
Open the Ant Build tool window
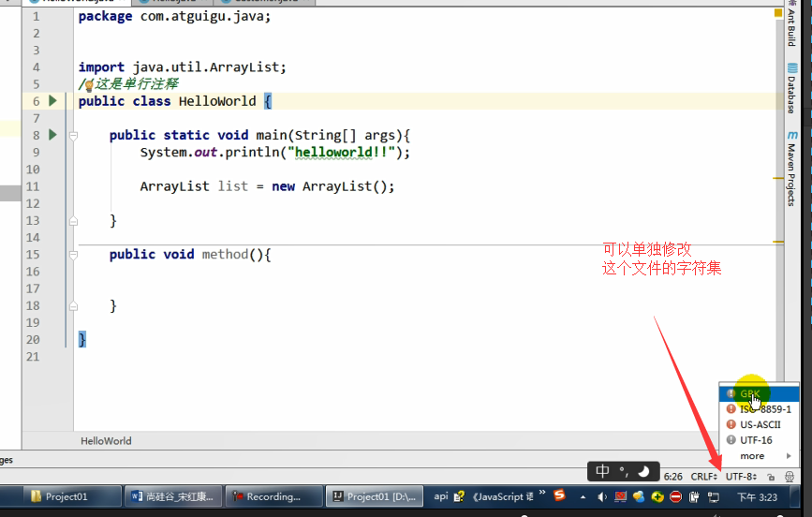pyautogui.click(x=791, y=24)
